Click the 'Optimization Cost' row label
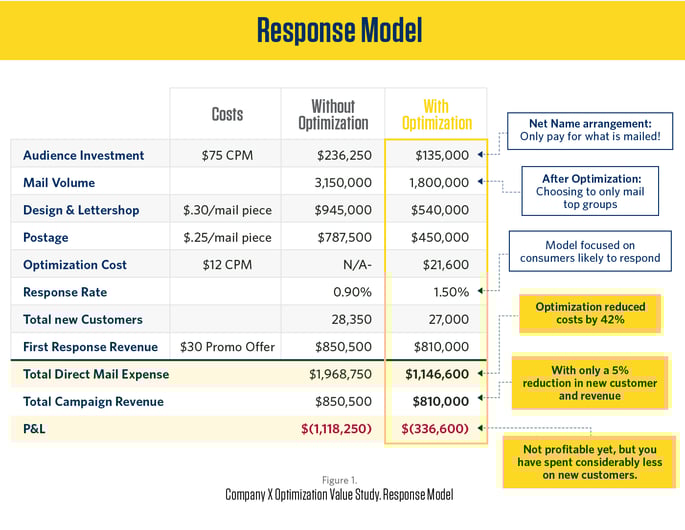This screenshot has height=530, width=685. [75, 265]
